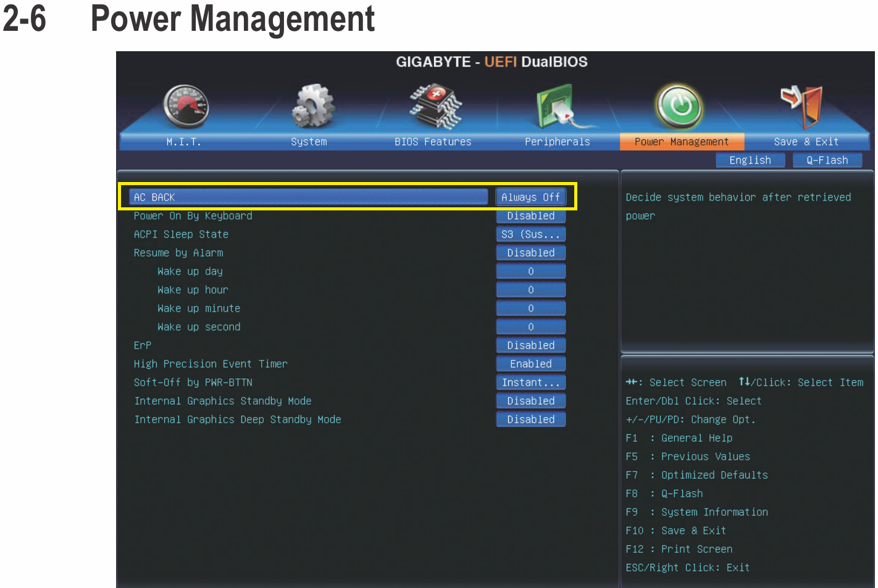Open ACPI Sleep State S3 value dropdown
The image size is (878, 588).
(531, 234)
